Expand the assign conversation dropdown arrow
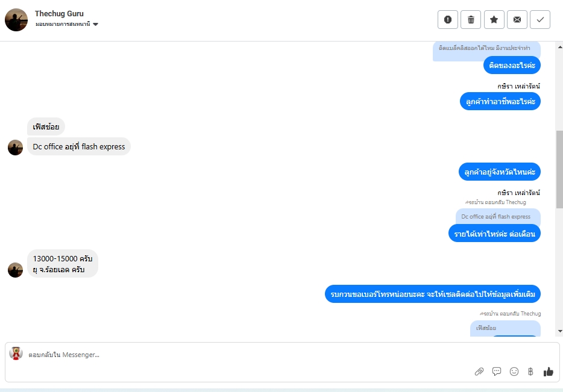Screen dimensions: 563x392 (x=95, y=25)
